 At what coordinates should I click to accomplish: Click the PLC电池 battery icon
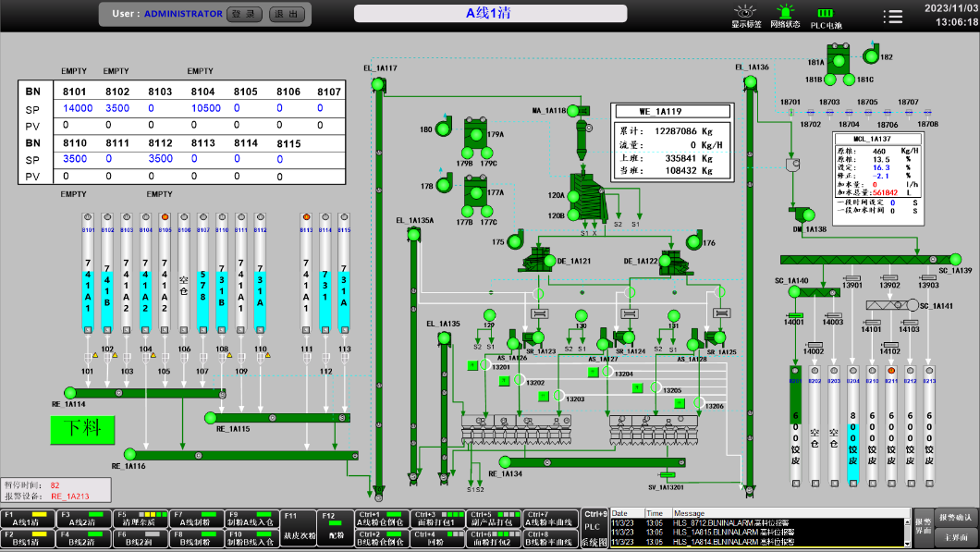pyautogui.click(x=826, y=12)
